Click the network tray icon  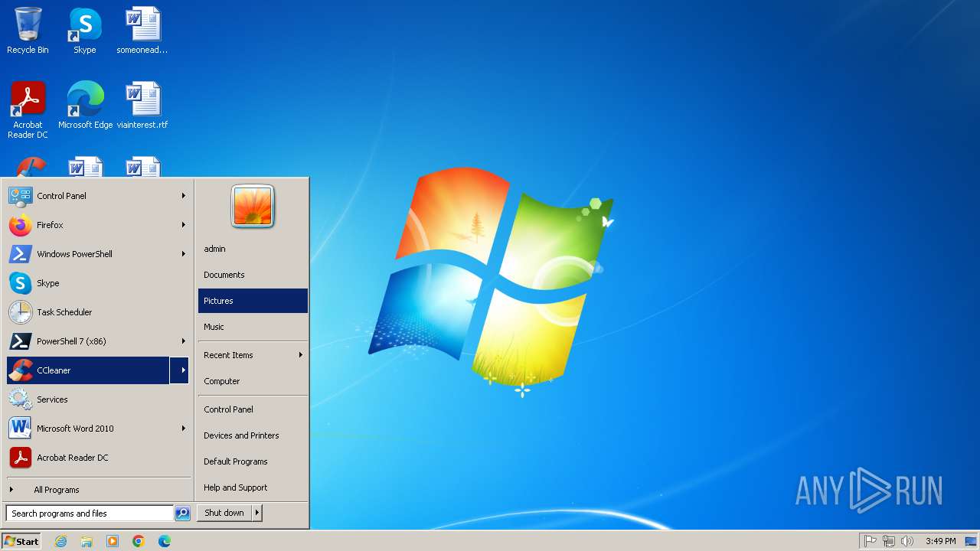point(889,541)
